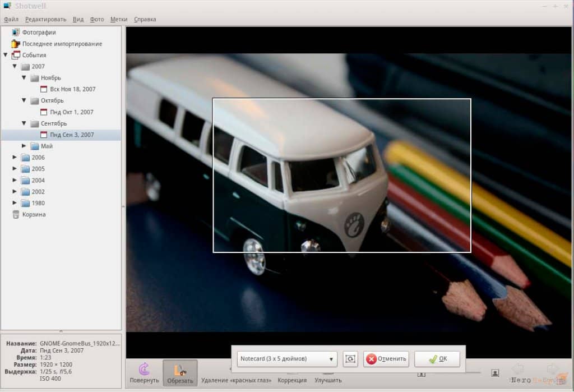
Task: Toggle the Обрезать crop tool
Action: 180,372
